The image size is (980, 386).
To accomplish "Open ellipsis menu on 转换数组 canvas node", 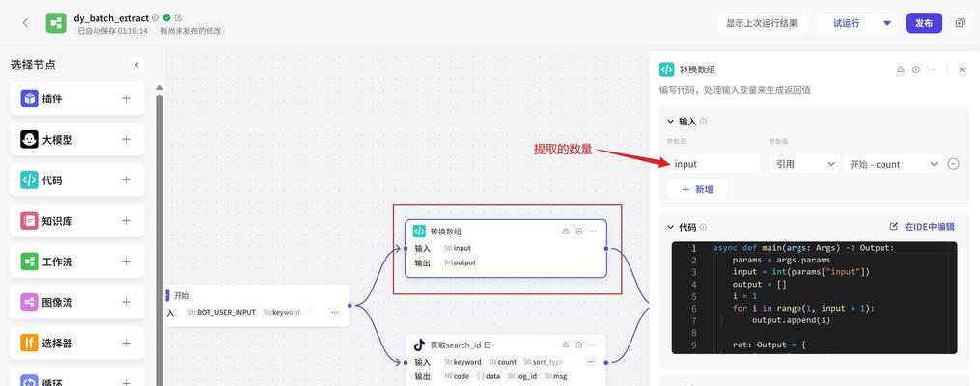I will pyautogui.click(x=593, y=231).
